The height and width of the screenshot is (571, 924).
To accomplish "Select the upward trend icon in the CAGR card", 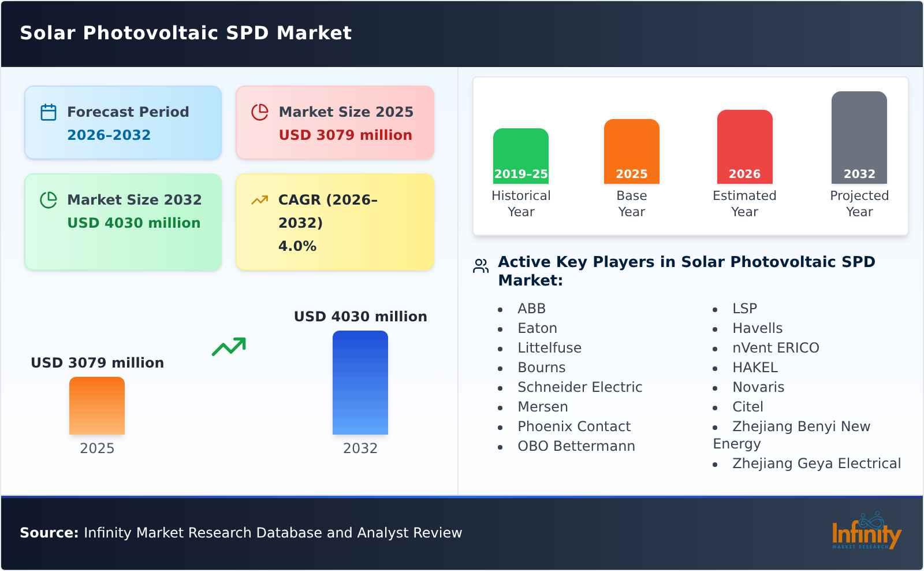I will [260, 199].
